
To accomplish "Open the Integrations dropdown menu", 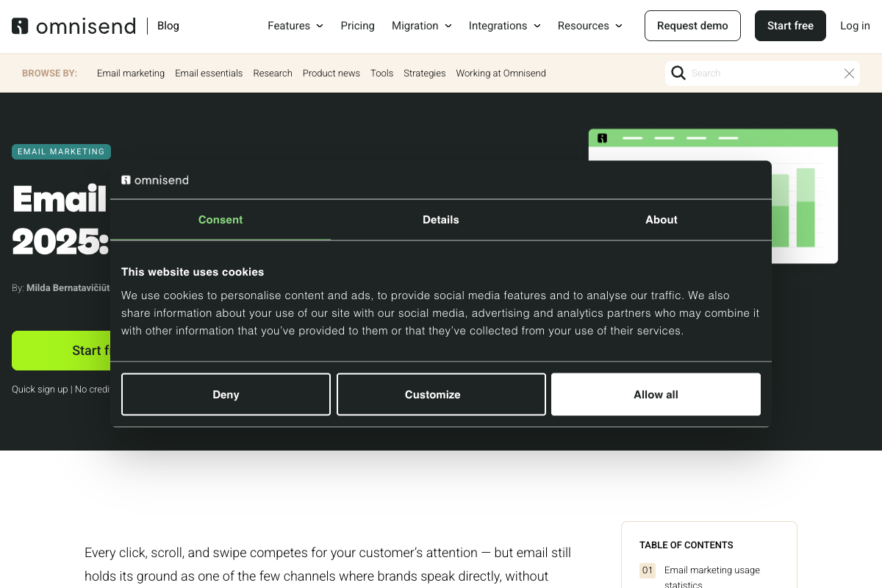I will click(504, 26).
